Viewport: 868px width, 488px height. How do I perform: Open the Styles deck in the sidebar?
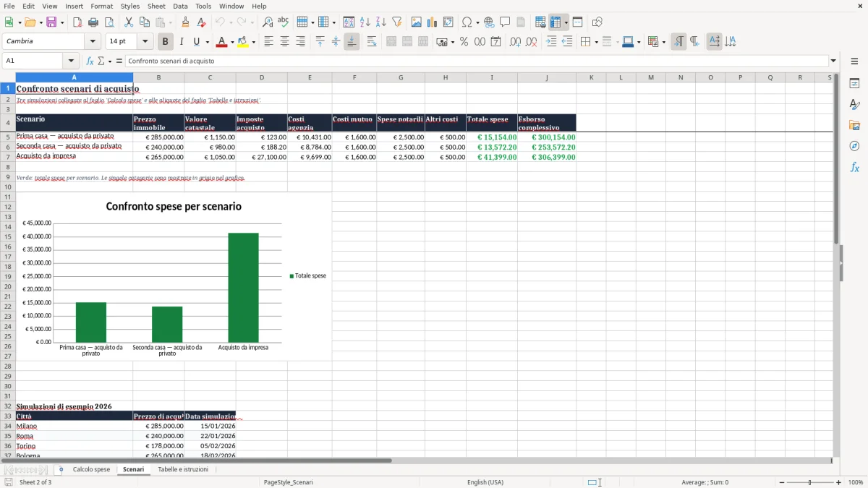click(x=854, y=104)
